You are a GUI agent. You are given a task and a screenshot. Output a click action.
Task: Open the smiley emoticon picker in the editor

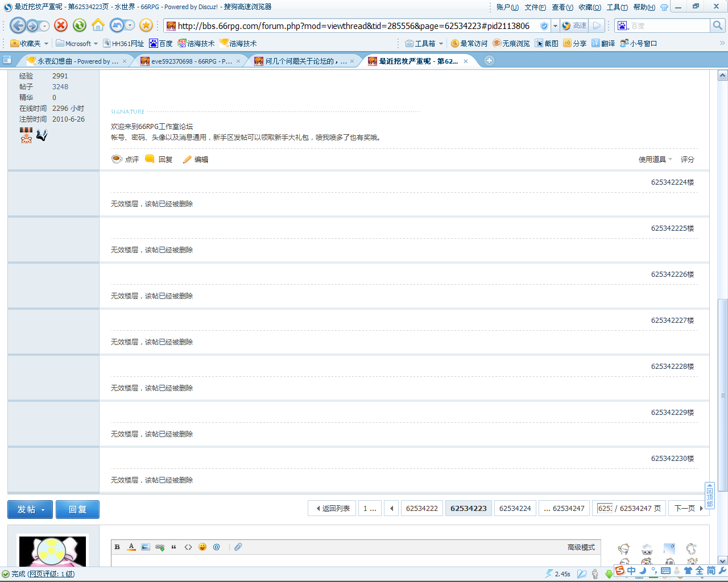tap(202, 547)
